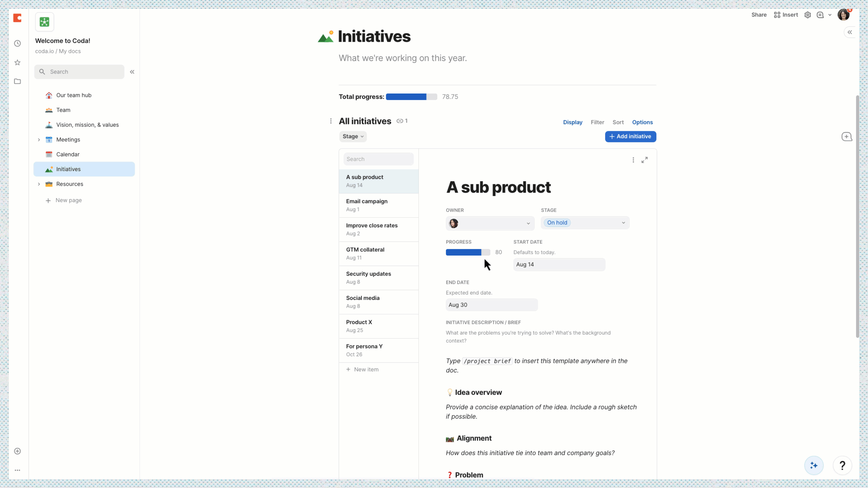Click the Our team hub icon
The width and height of the screenshot is (868, 488).
[49, 95]
